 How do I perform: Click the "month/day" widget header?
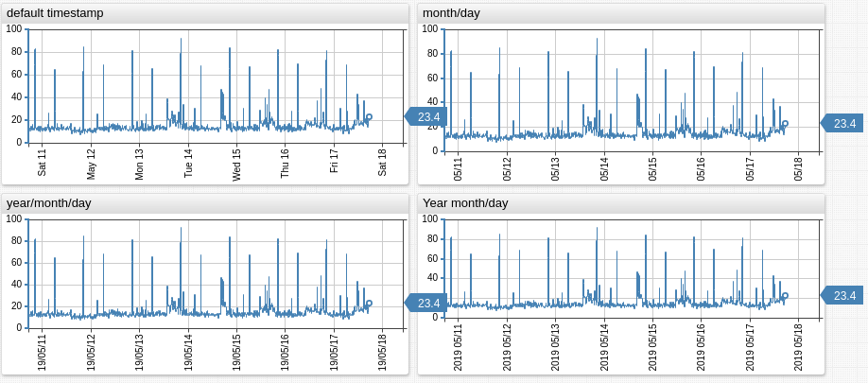pyautogui.click(x=621, y=13)
